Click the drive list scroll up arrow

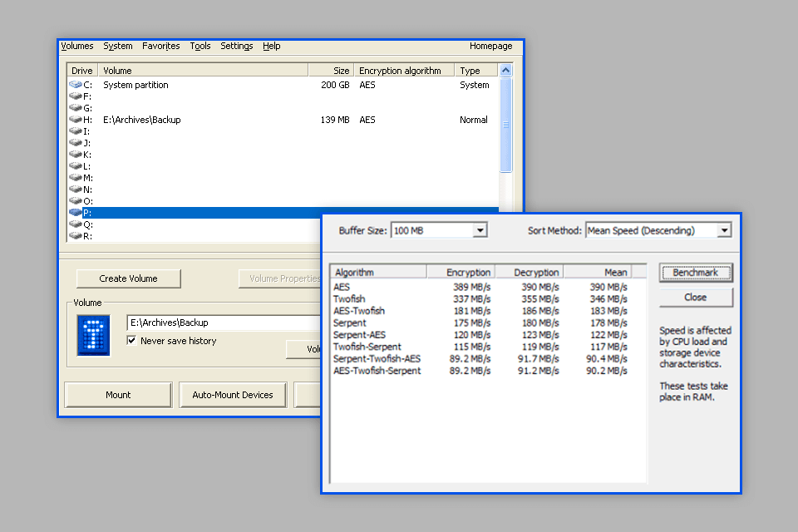click(506, 71)
